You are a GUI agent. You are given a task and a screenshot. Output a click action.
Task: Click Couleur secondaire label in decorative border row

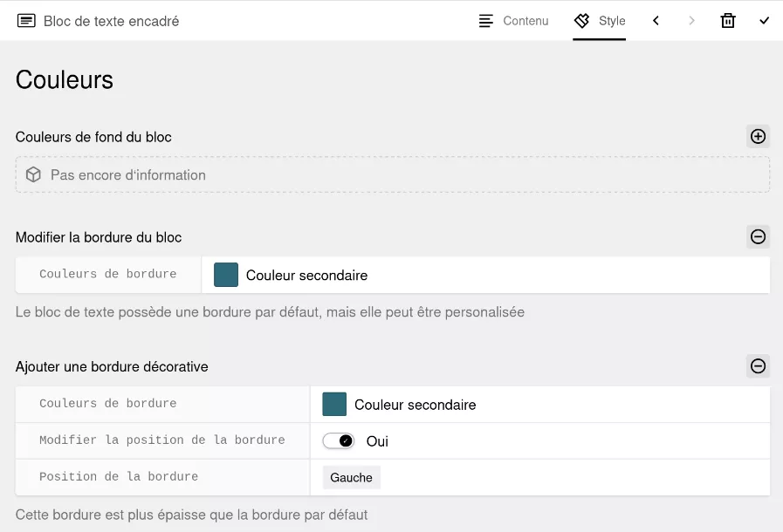(415, 405)
